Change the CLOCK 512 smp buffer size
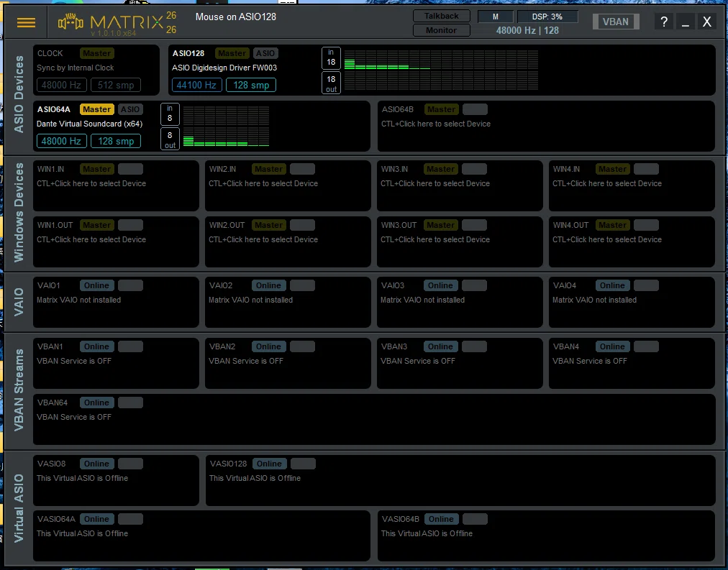The width and height of the screenshot is (728, 570). pos(116,86)
